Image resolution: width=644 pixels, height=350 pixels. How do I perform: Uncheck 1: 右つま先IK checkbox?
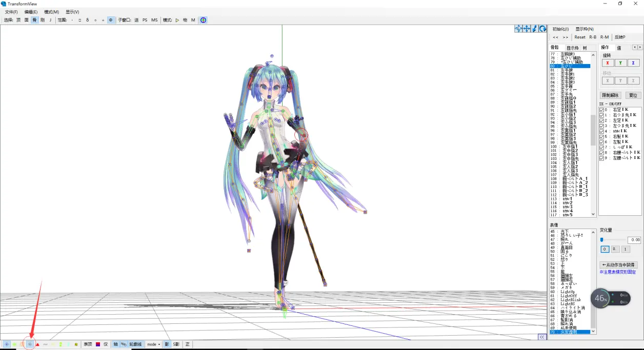[x=601, y=115]
